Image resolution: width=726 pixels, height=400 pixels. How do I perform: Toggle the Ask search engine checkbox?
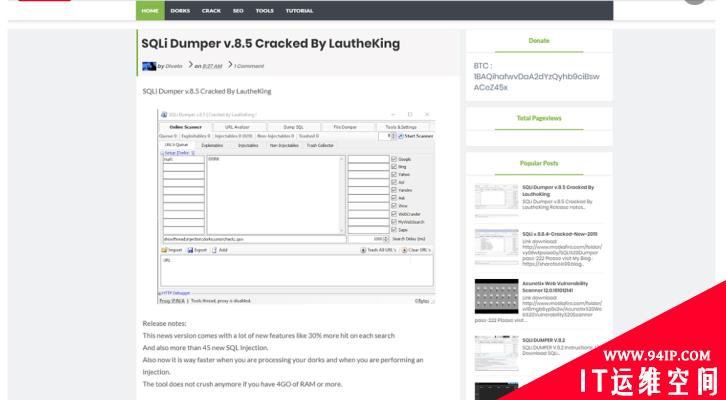pyautogui.click(x=394, y=198)
